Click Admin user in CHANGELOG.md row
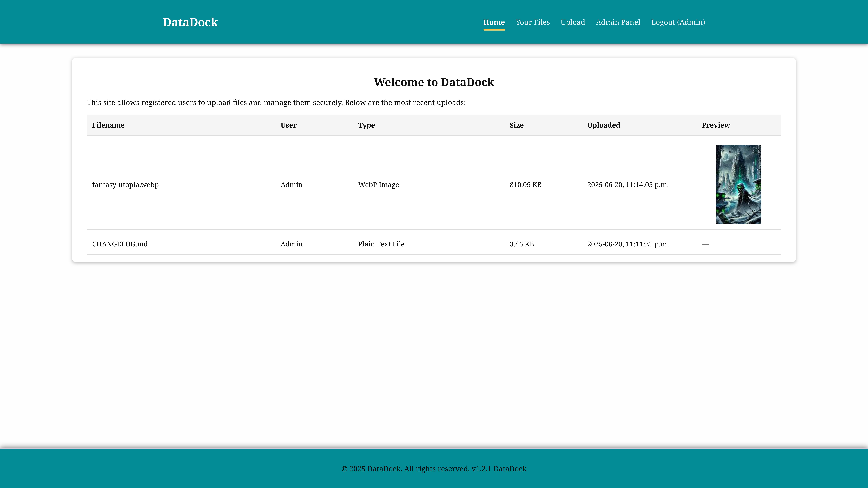 click(291, 244)
